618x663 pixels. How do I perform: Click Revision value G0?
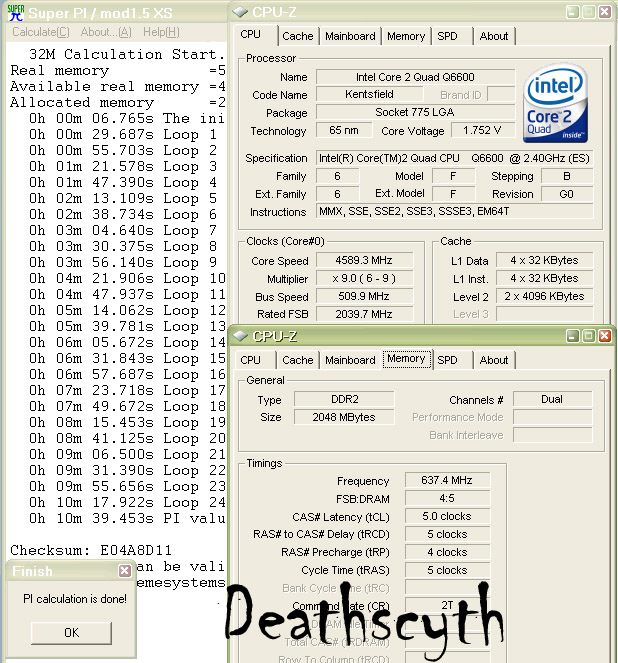pos(566,194)
